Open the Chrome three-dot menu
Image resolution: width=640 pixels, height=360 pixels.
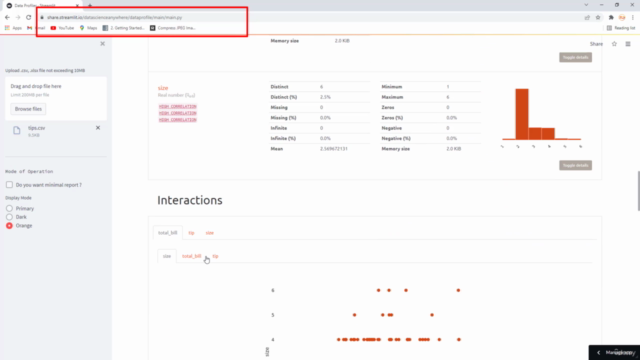coord(633,18)
